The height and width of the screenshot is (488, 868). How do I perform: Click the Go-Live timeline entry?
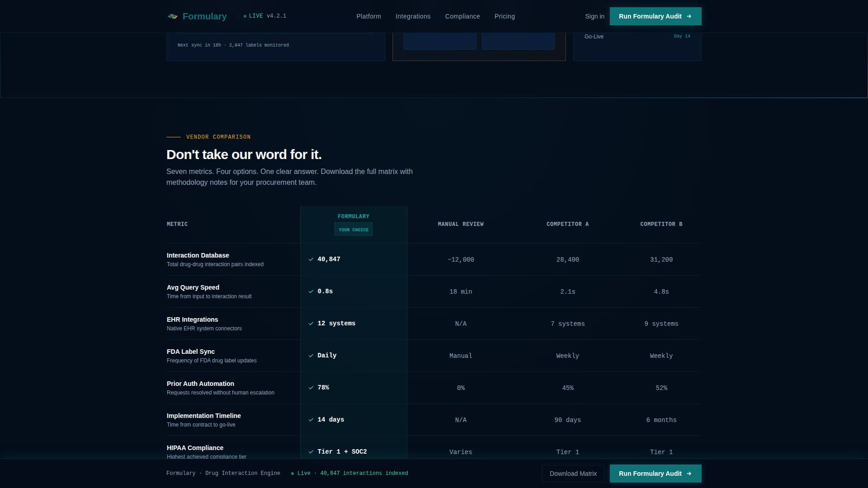click(x=594, y=37)
